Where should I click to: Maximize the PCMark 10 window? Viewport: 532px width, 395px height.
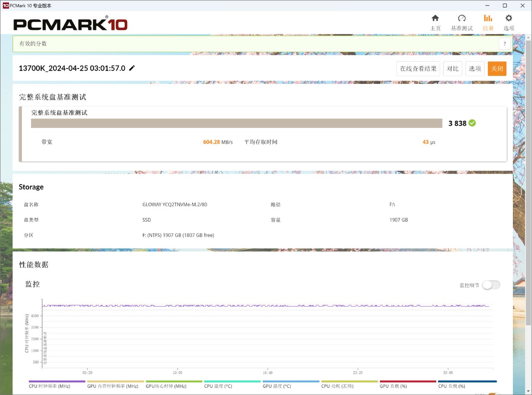(x=505, y=5)
